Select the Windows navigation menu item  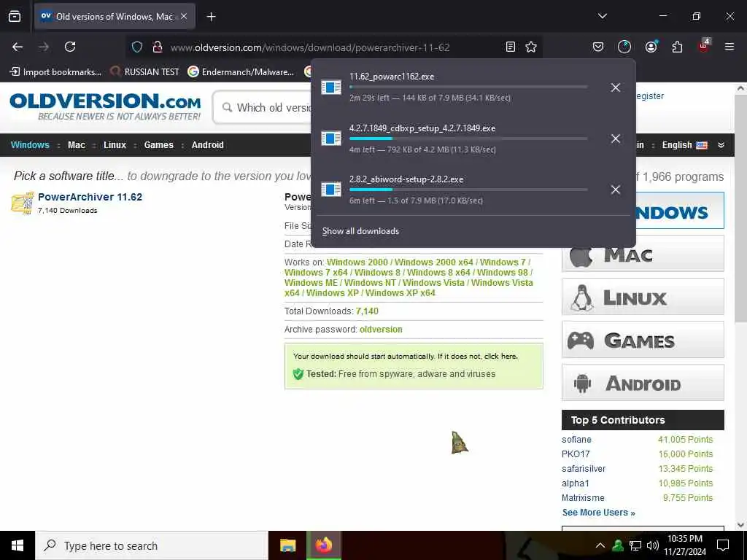pos(30,145)
